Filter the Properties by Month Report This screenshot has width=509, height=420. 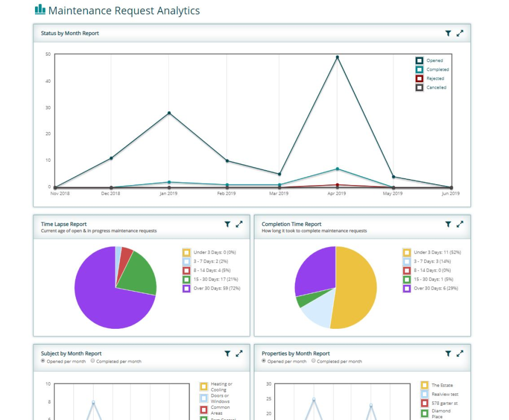coord(449,354)
